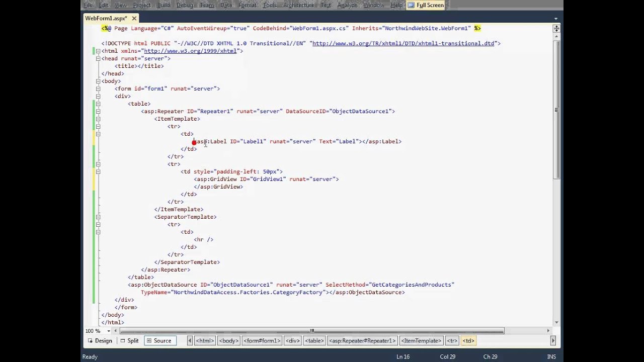644x362 pixels.
Task: Open the Tools menu
Action: pos(270,5)
